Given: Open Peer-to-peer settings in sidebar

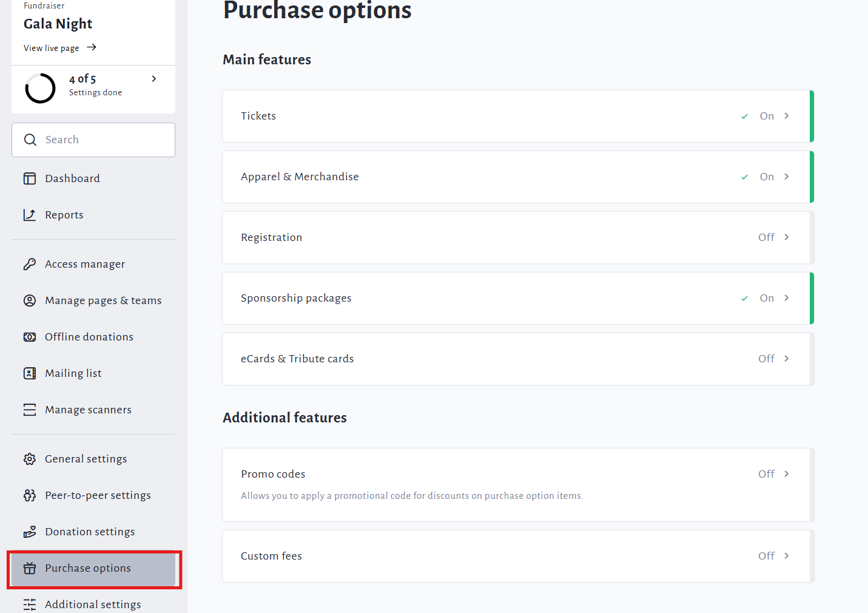Looking at the screenshot, I should point(98,495).
